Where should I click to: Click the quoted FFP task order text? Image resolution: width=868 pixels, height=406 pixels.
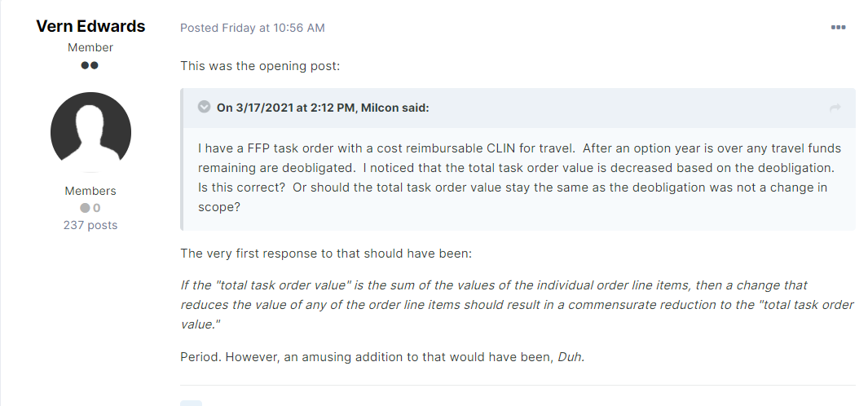coord(518,178)
